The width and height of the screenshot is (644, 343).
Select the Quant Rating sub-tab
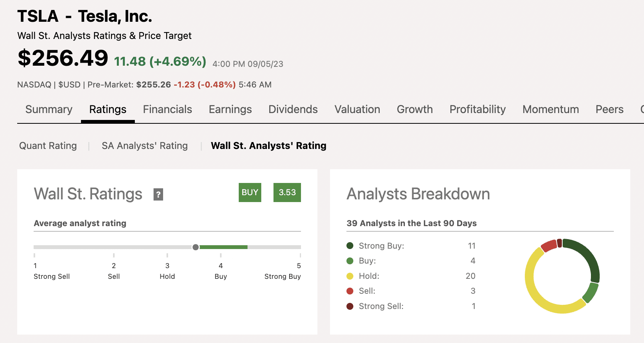48,146
